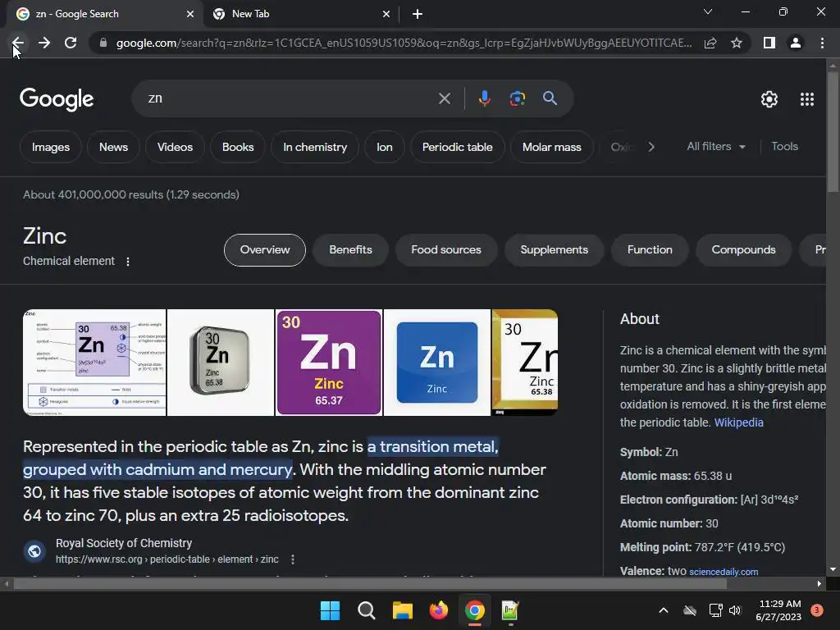This screenshot has height=630, width=840.
Task: Open the notification center badge
Action: point(817,609)
